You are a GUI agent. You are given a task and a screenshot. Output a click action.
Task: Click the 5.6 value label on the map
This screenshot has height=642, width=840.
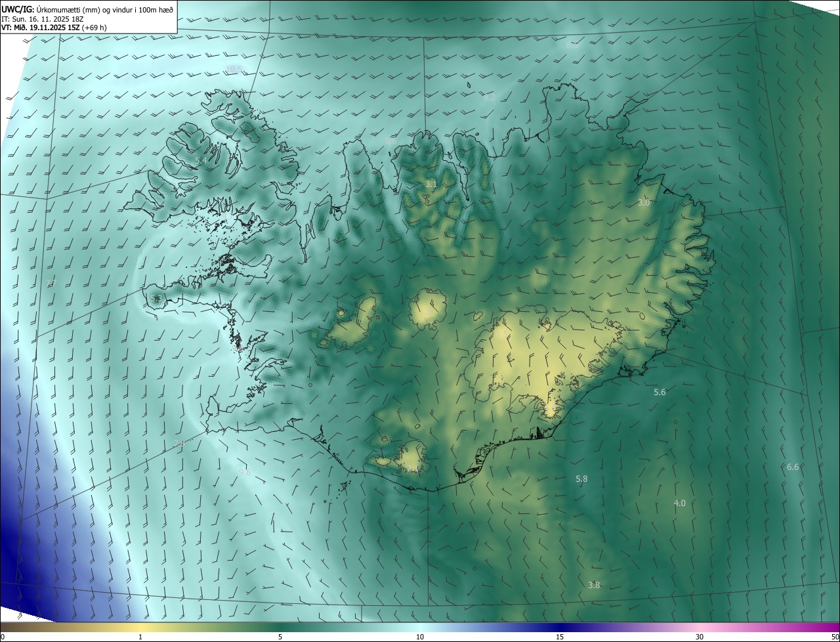point(660,392)
